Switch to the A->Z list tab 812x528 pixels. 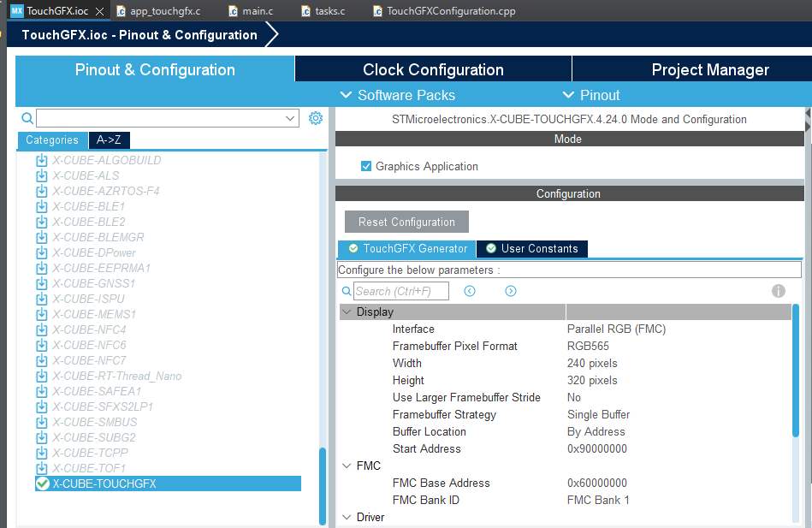click(109, 139)
